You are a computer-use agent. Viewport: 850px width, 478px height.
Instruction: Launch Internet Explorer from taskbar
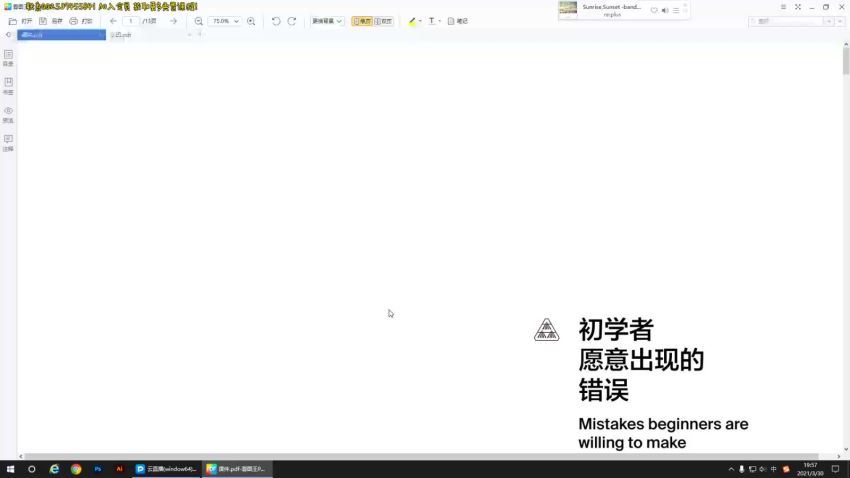(x=54, y=469)
